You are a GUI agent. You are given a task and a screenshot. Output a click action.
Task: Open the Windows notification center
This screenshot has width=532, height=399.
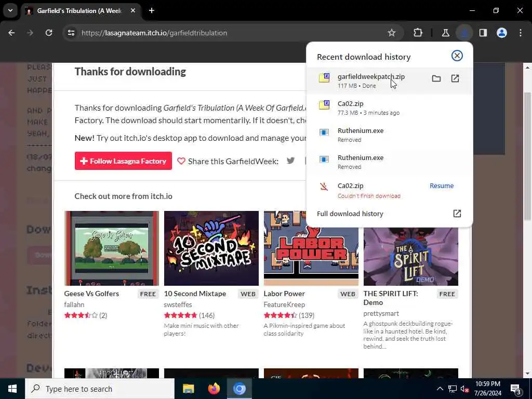click(516, 389)
